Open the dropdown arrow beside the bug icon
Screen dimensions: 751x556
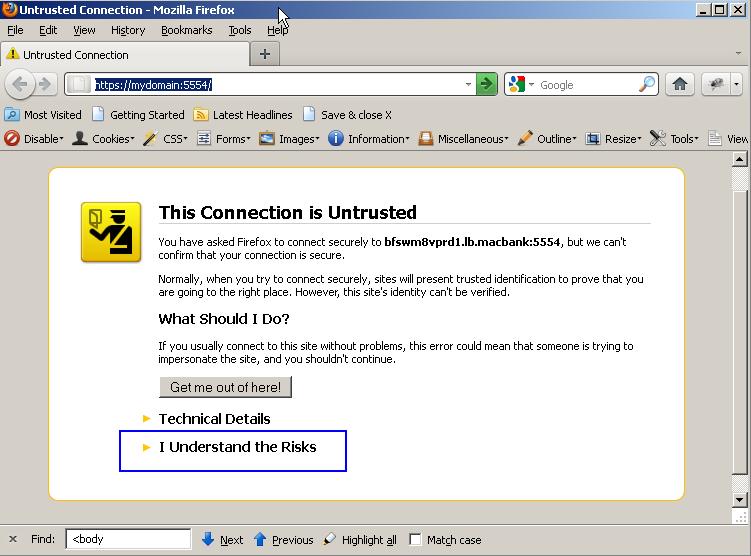click(x=736, y=84)
